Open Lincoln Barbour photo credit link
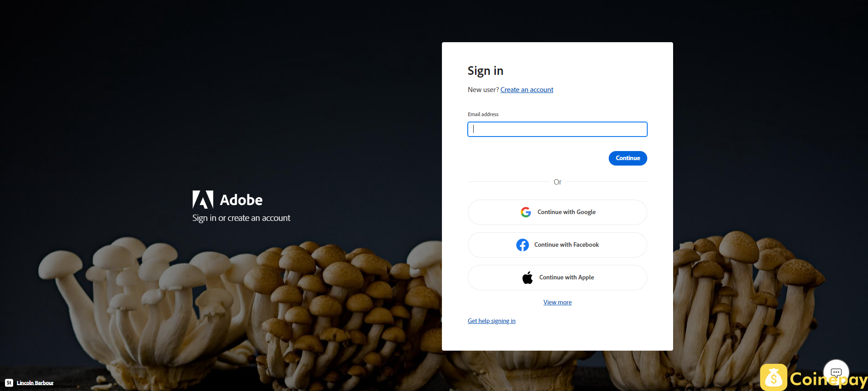This screenshot has height=391, width=868. click(x=35, y=383)
